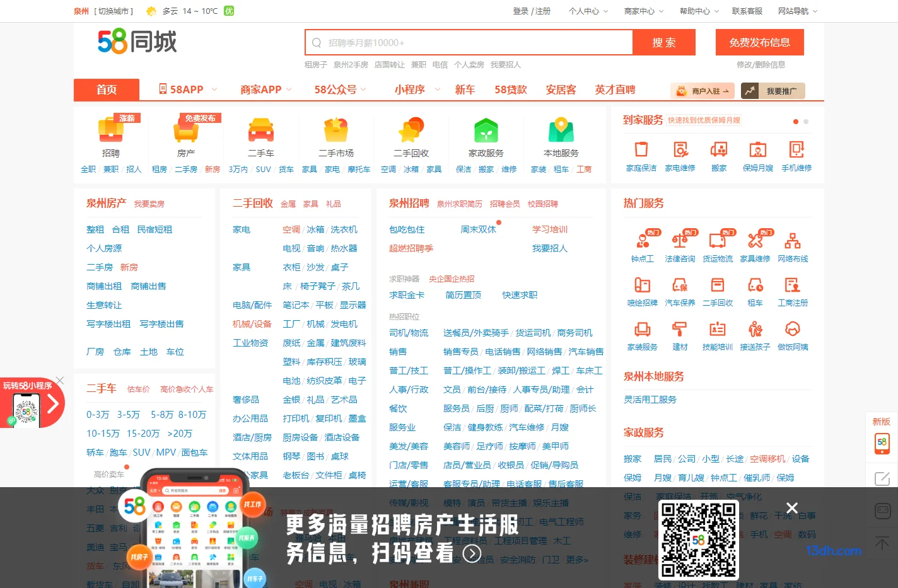Open the feedback edit icon in right sidebar
This screenshot has width=898, height=588.
[882, 478]
